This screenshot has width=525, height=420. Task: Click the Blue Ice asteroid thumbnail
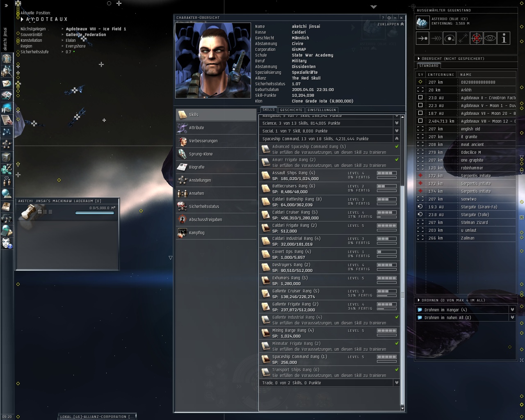422,22
